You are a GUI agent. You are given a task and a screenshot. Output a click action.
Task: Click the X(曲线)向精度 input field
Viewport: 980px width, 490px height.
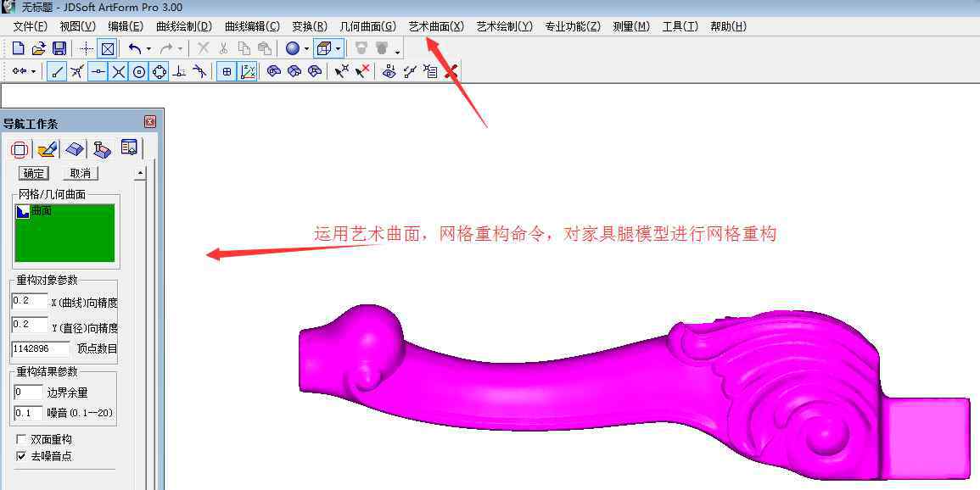(x=30, y=302)
